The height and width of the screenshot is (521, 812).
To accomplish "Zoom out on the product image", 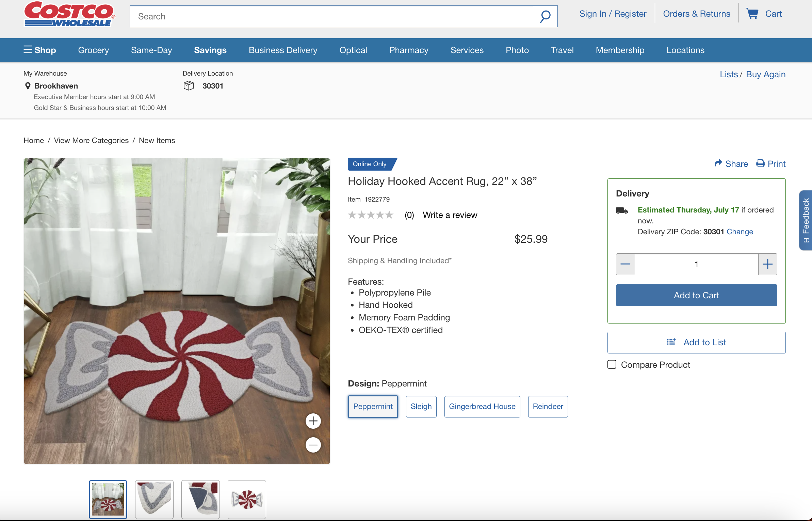I will pyautogui.click(x=313, y=445).
